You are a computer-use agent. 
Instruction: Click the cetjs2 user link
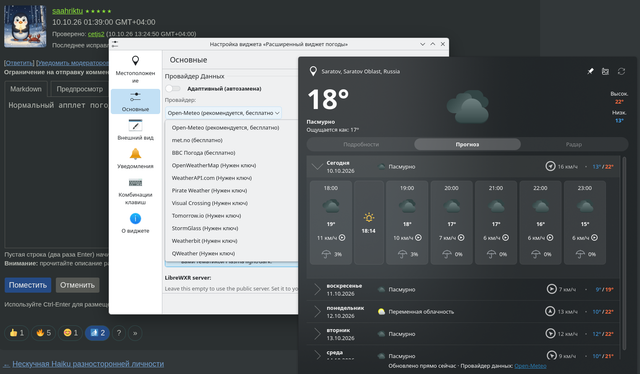pos(96,34)
